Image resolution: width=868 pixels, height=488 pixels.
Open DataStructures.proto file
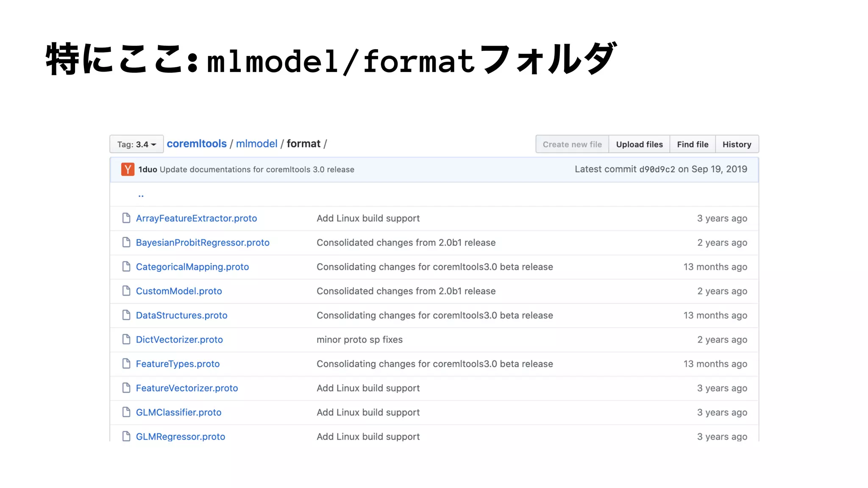[181, 315]
